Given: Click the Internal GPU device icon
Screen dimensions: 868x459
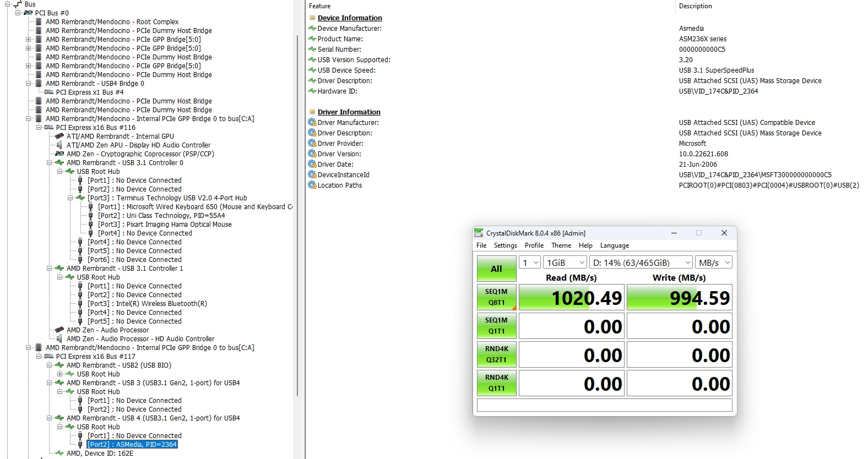Looking at the screenshot, I should coord(59,136).
